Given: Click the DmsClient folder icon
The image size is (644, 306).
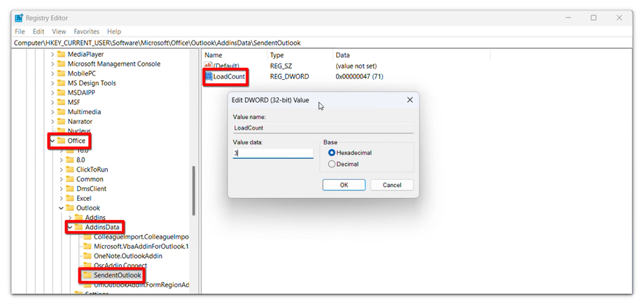Looking at the screenshot, I should [70, 189].
